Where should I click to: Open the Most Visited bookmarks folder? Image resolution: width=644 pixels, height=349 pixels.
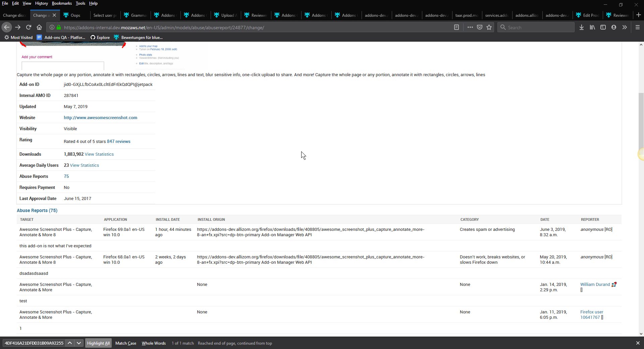coord(18,37)
